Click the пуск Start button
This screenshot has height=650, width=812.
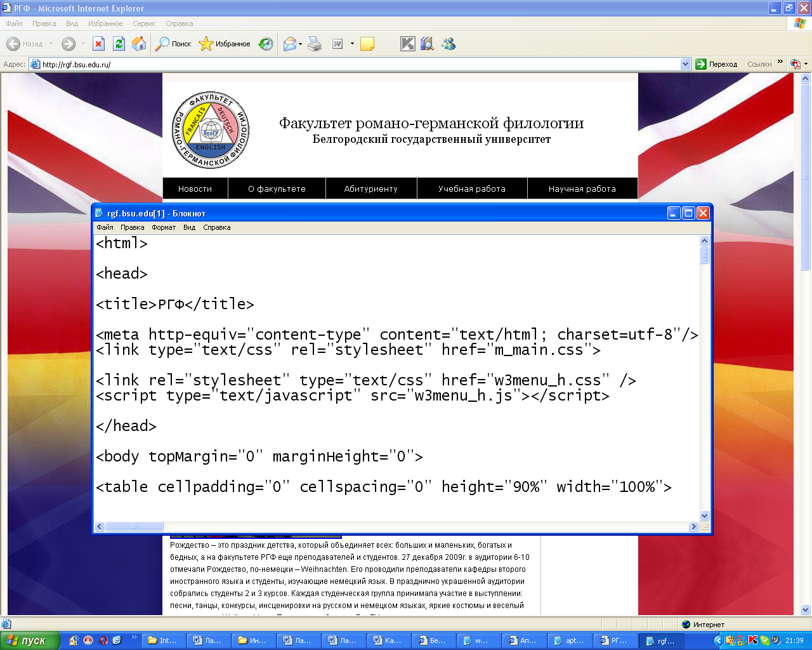point(30,640)
